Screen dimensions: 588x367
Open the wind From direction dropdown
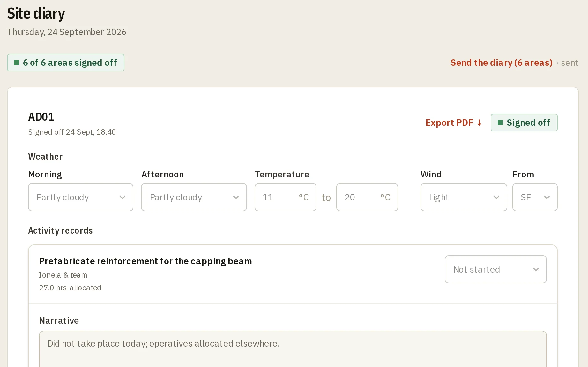(x=535, y=197)
